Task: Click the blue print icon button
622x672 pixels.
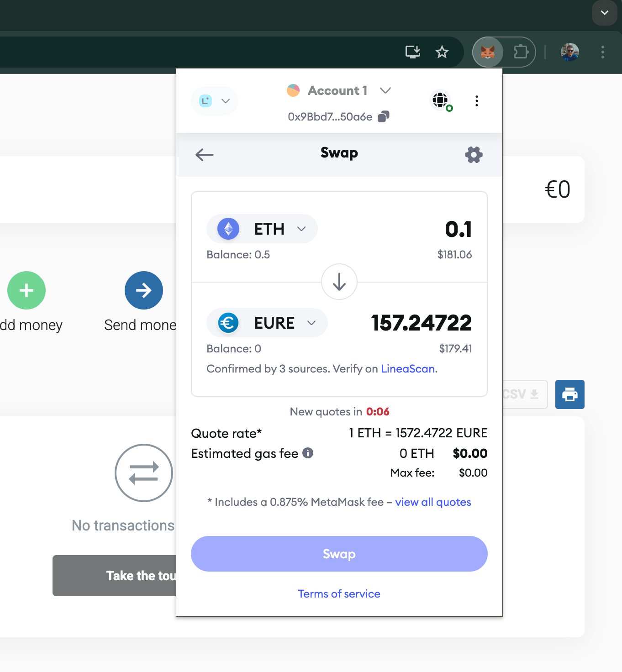Action: pos(569,394)
